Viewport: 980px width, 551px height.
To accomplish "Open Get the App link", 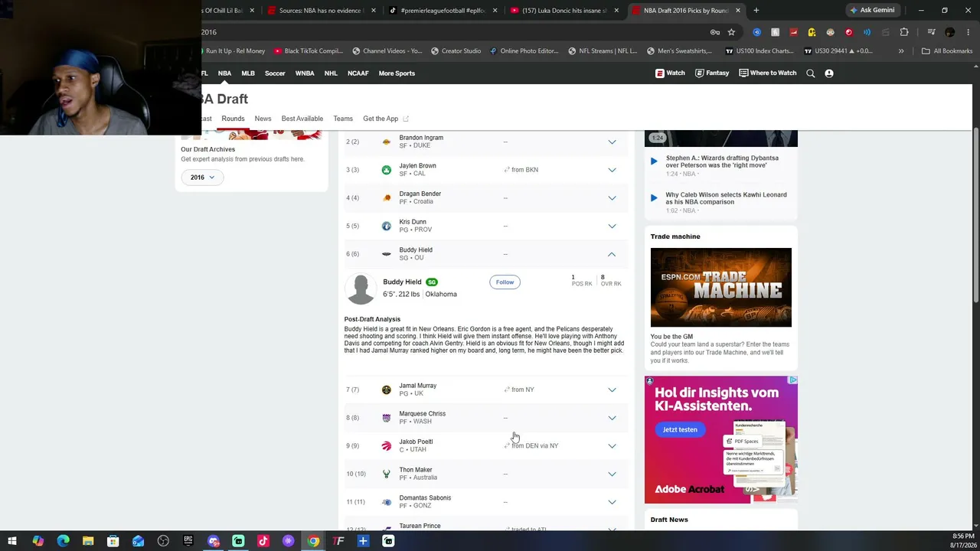I will click(386, 119).
